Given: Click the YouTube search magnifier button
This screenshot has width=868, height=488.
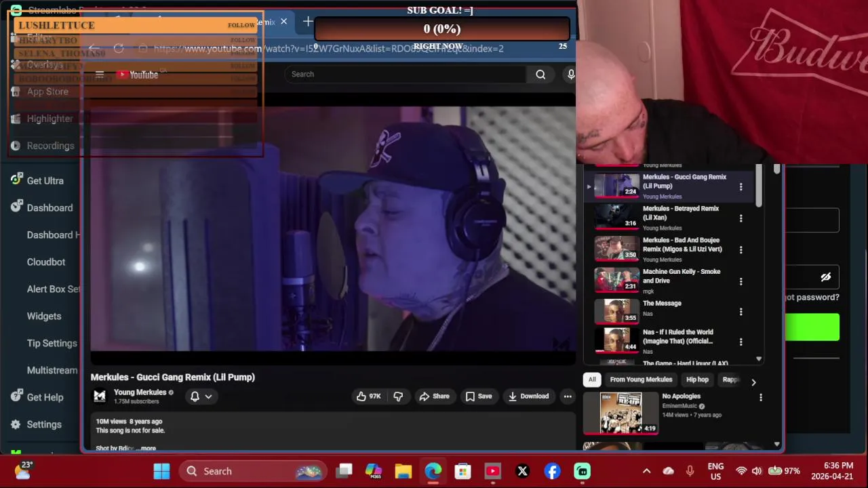Looking at the screenshot, I should (540, 75).
